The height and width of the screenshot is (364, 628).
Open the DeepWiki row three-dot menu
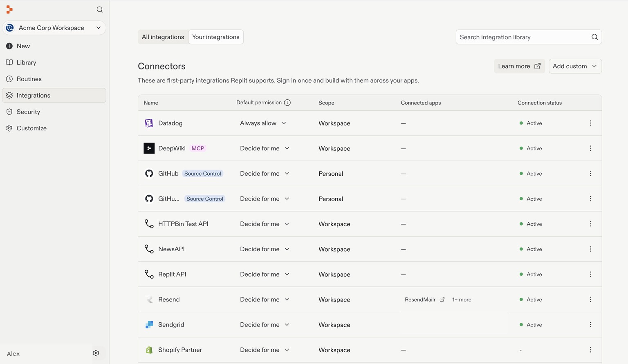pos(590,148)
